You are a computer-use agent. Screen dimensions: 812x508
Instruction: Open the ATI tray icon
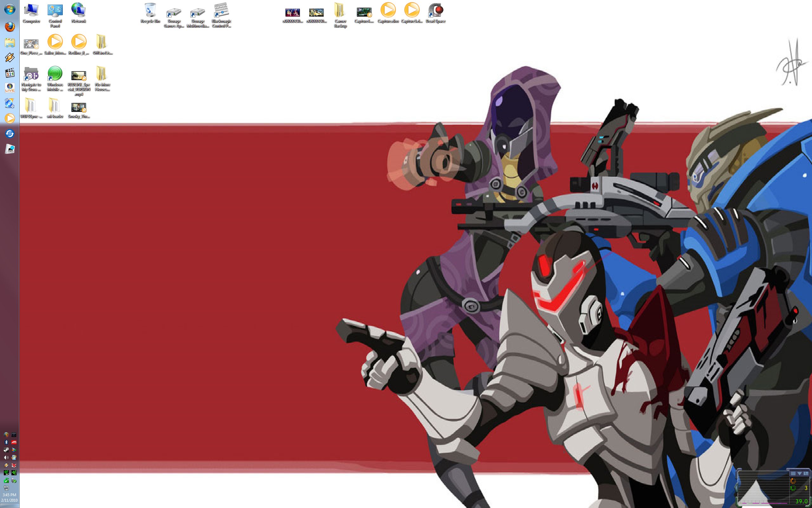coord(14,442)
